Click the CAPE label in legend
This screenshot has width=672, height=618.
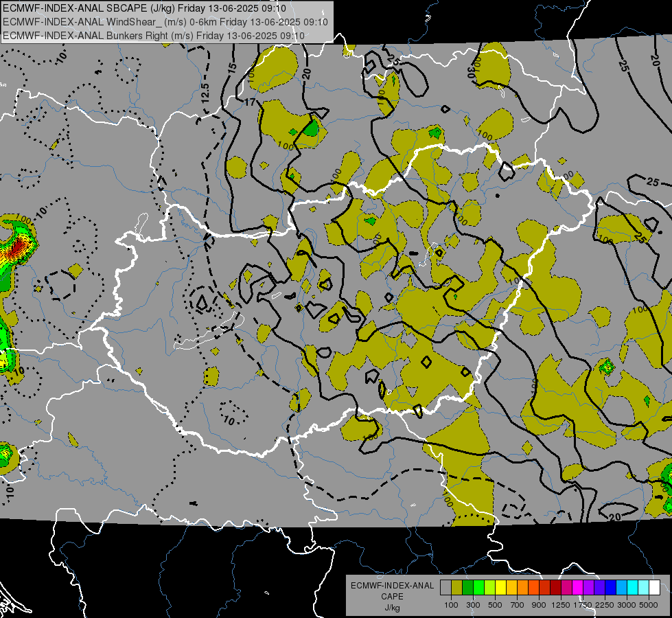coord(392,597)
